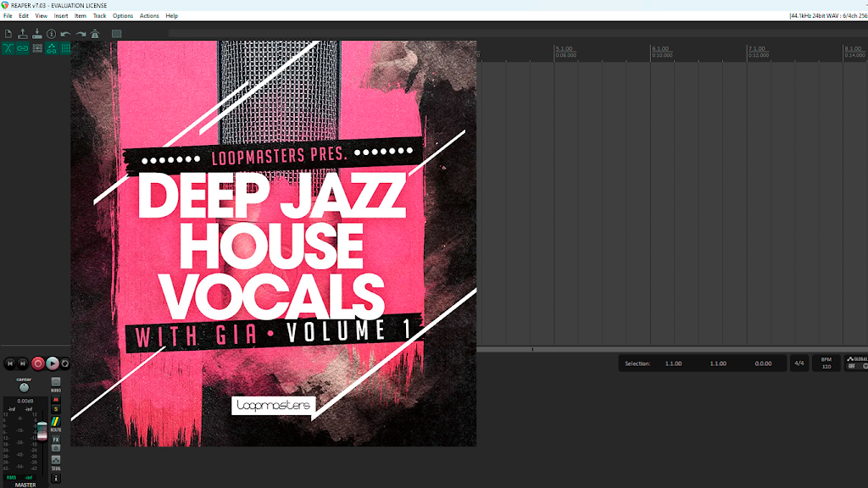Screen dimensions: 868x488
Task: Click the master track envelope/trim icon
Action: 56,460
